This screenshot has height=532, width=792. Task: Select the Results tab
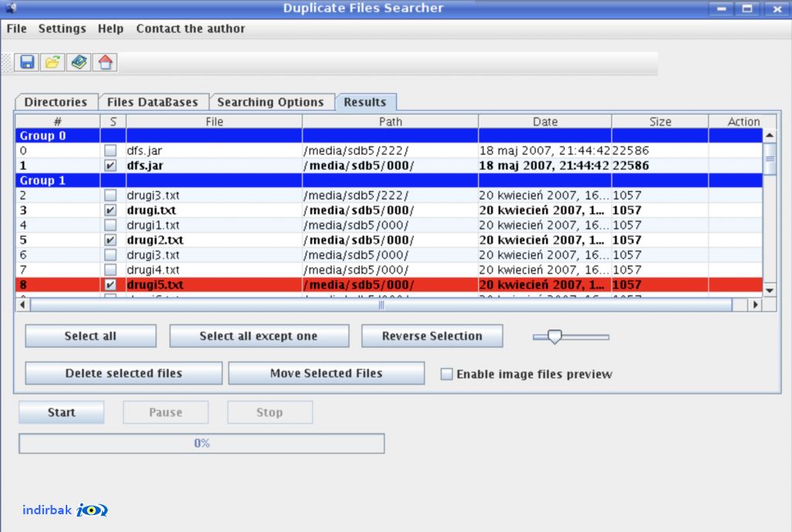pos(365,102)
